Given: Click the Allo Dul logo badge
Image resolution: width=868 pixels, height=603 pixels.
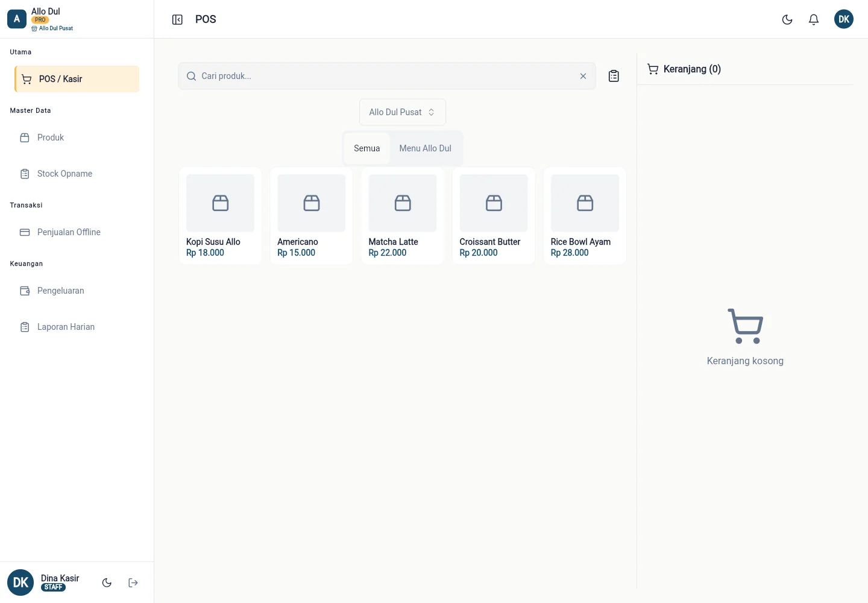Looking at the screenshot, I should [17, 19].
